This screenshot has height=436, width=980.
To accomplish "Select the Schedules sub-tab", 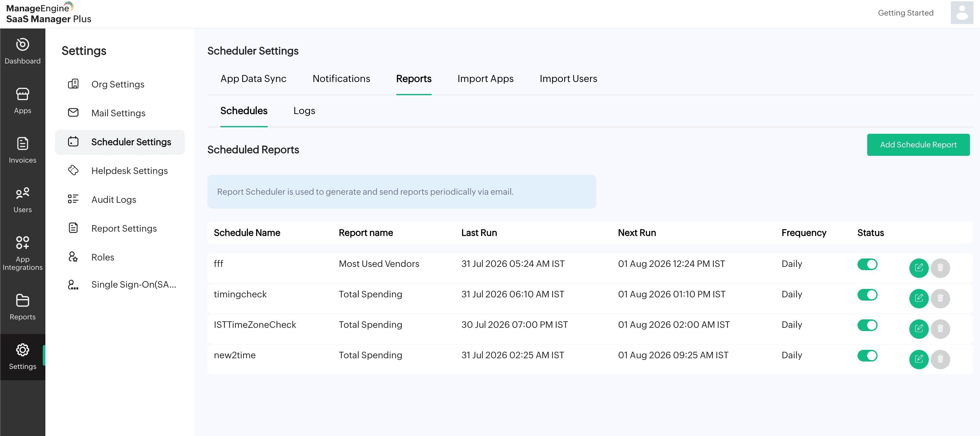I will (244, 110).
